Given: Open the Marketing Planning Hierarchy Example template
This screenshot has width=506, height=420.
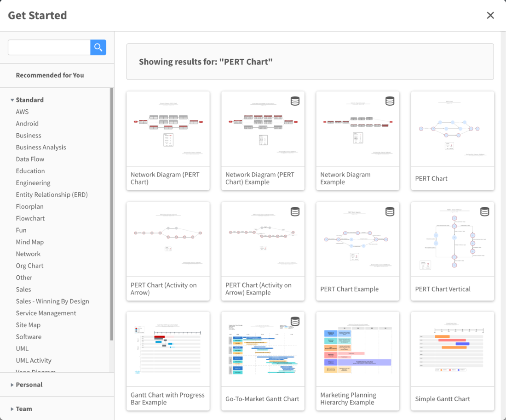Looking at the screenshot, I should coord(357,349).
